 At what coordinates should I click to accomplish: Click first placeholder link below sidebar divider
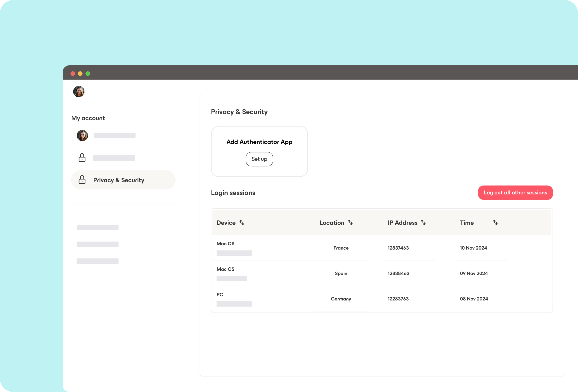[x=98, y=227]
